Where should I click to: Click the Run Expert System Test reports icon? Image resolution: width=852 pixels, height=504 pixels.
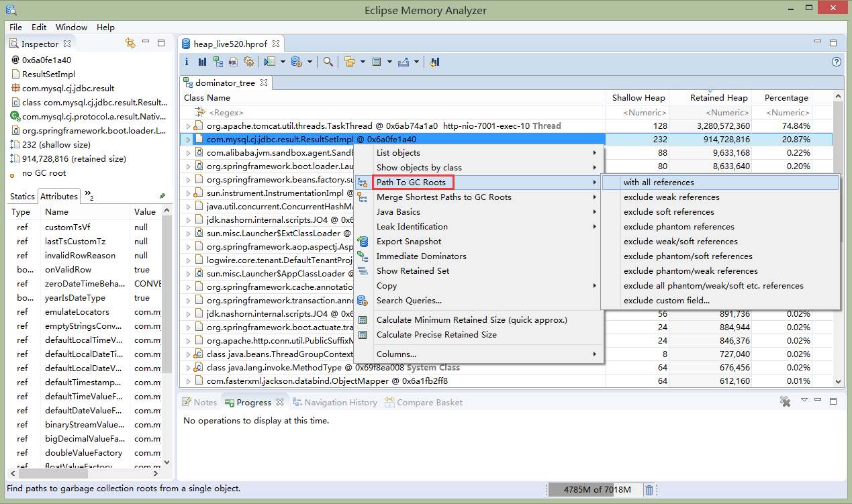[269, 62]
